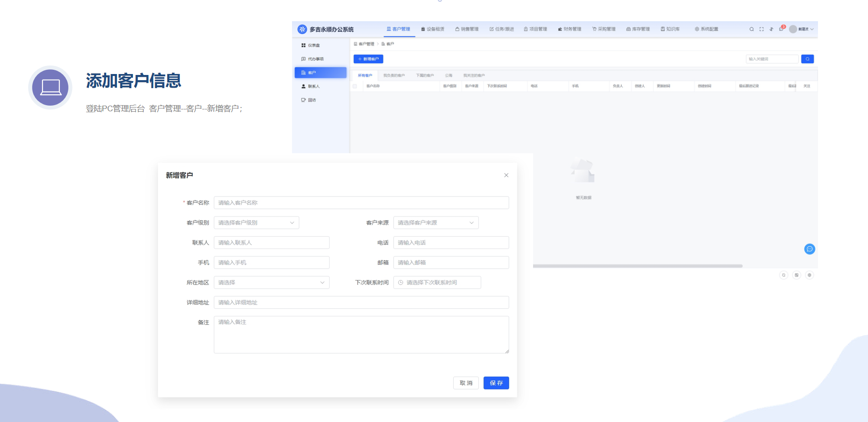Select the 我负责的客户 tab
Viewport: 868px width, 422px height.
394,75
